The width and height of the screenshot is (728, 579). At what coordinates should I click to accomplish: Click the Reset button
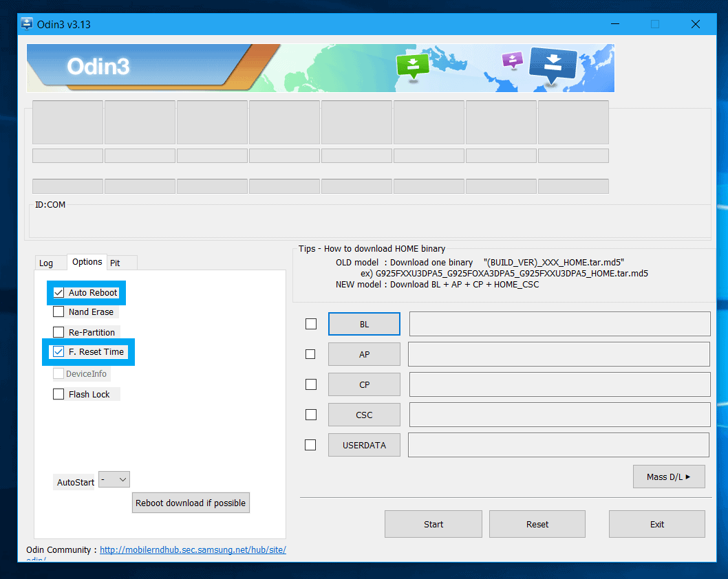[x=537, y=524]
